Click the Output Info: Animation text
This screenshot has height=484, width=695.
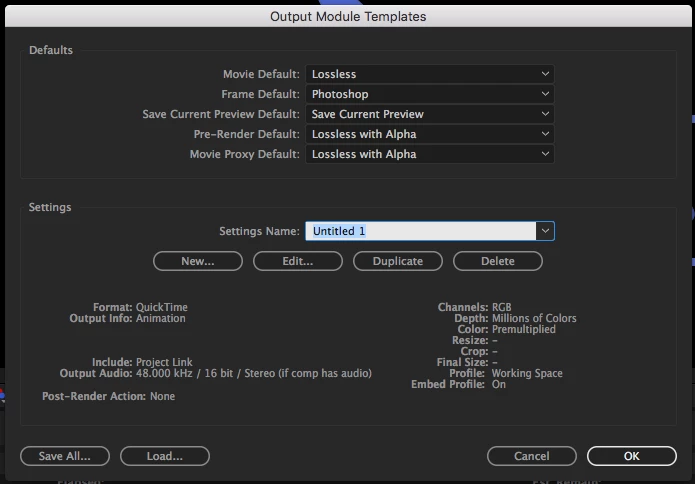click(128, 318)
